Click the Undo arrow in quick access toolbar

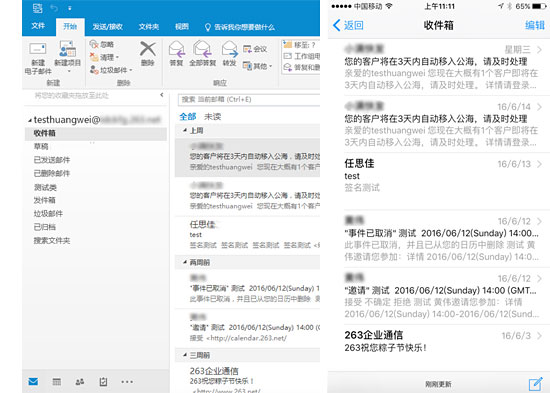54,8
